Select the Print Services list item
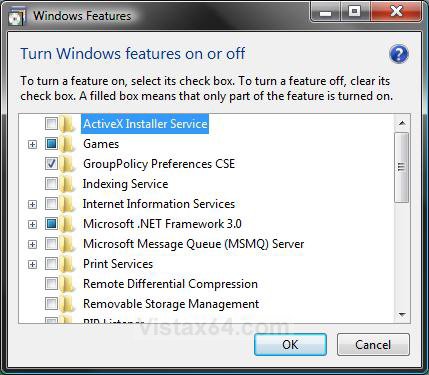 118,264
